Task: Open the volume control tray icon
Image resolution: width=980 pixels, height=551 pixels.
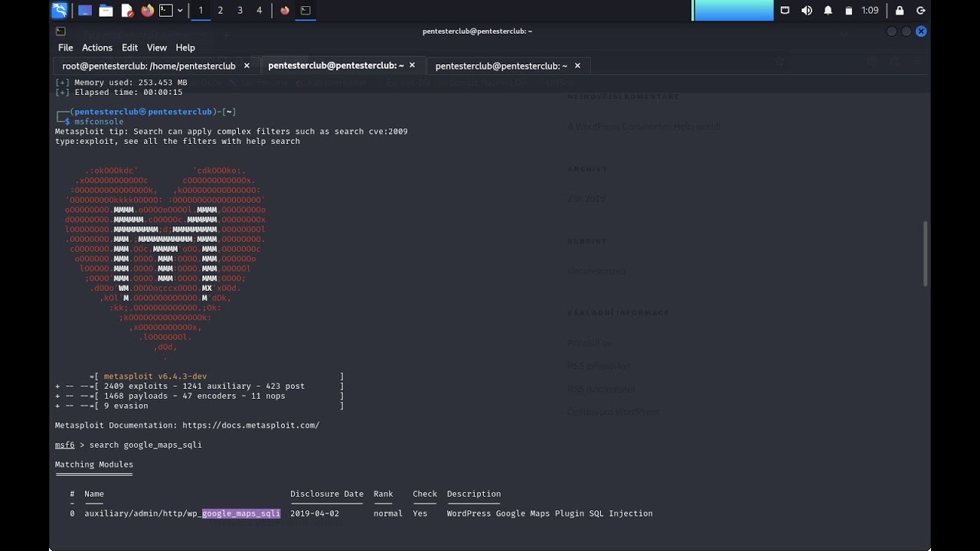Action: [806, 10]
